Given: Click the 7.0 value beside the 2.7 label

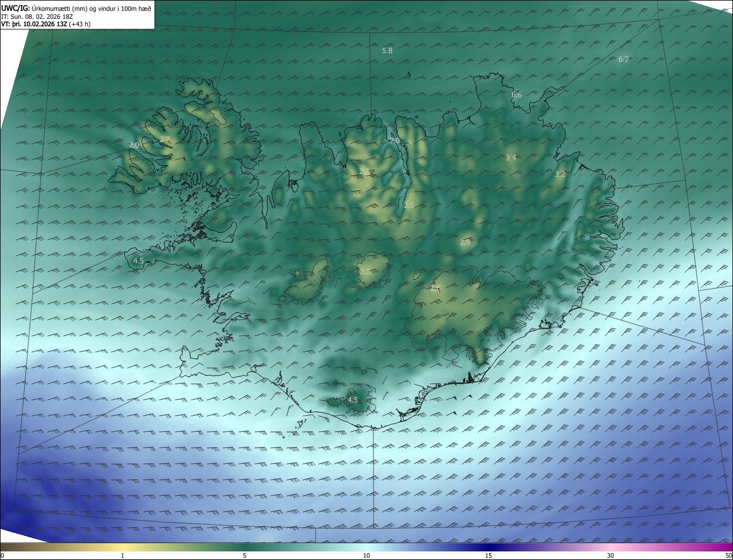Looking at the screenshot, I should [134, 146].
